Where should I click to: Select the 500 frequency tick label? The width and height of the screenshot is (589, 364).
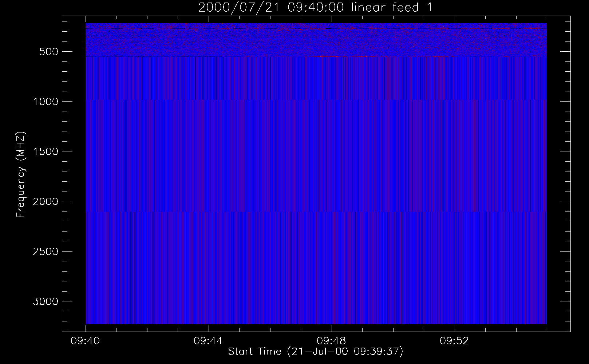(x=48, y=52)
